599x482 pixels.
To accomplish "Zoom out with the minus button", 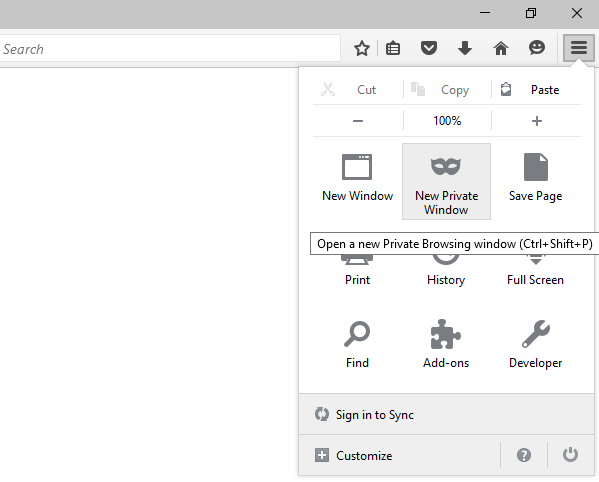I will click(x=358, y=121).
